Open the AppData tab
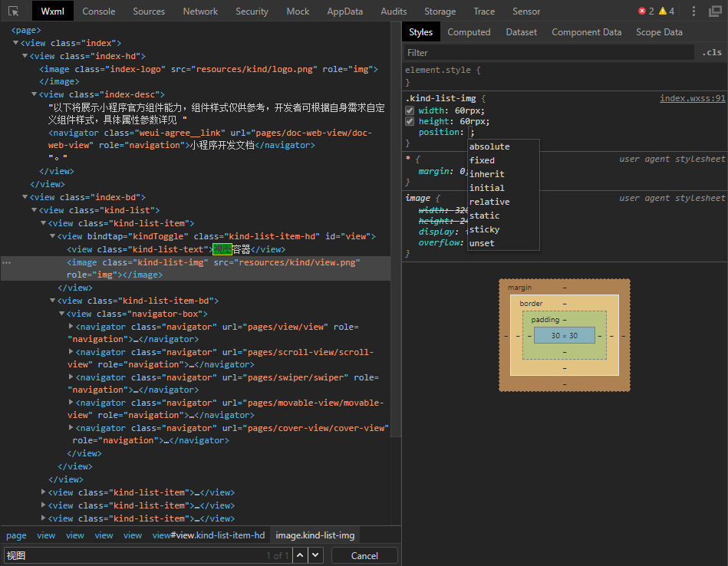This screenshot has width=728, height=566. pos(345,12)
